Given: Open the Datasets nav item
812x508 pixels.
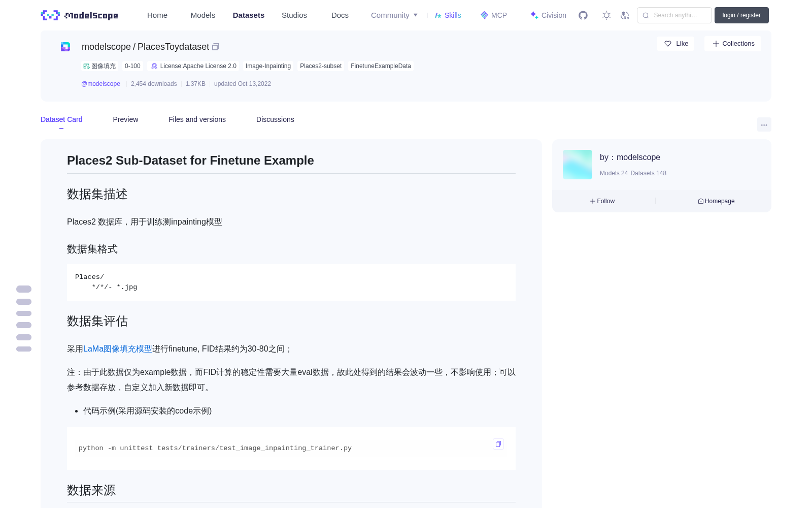Looking at the screenshot, I should [249, 15].
